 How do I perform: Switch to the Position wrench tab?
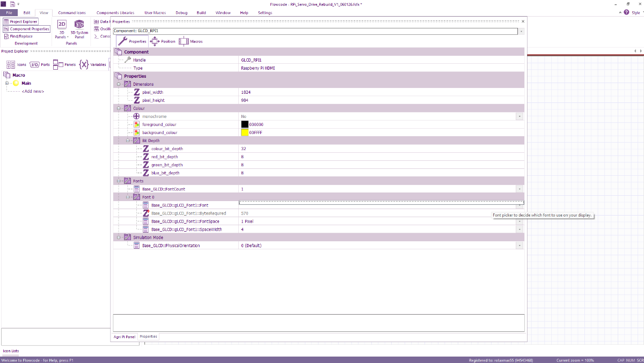click(x=163, y=41)
